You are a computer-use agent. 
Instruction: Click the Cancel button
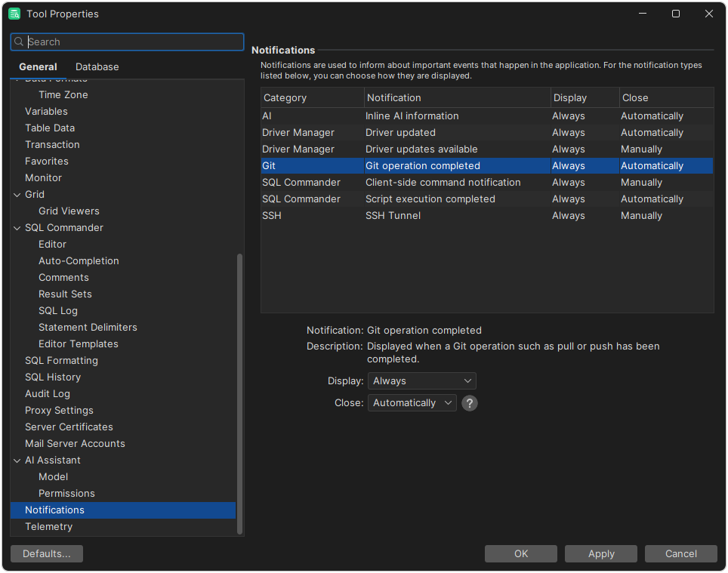(x=680, y=553)
